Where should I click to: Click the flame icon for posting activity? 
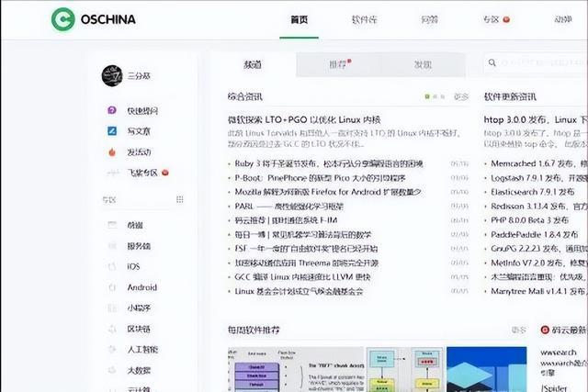pos(112,152)
